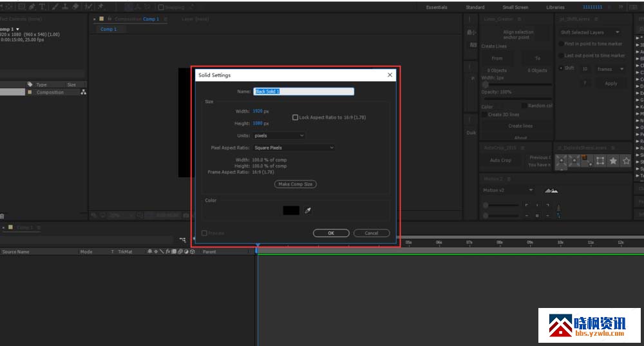The height and width of the screenshot is (346, 644).
Task: Click the Height value 1080
Action: pyautogui.click(x=258, y=123)
